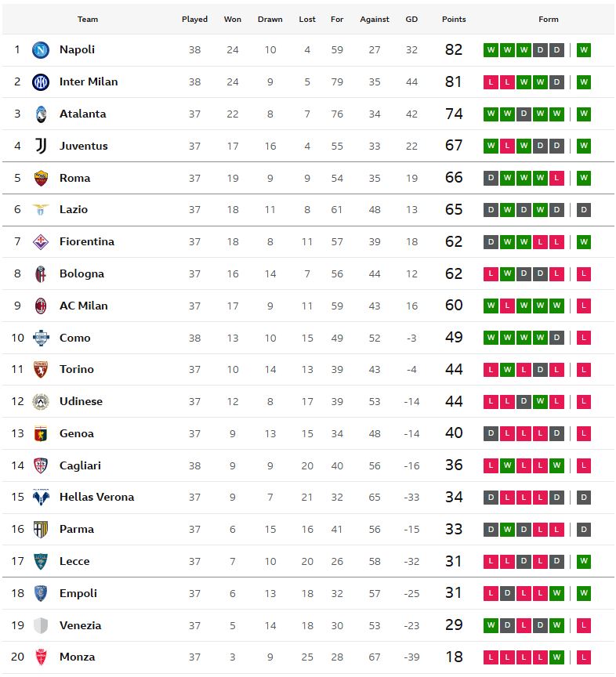Click Napoli's latest W form badge

584,50
